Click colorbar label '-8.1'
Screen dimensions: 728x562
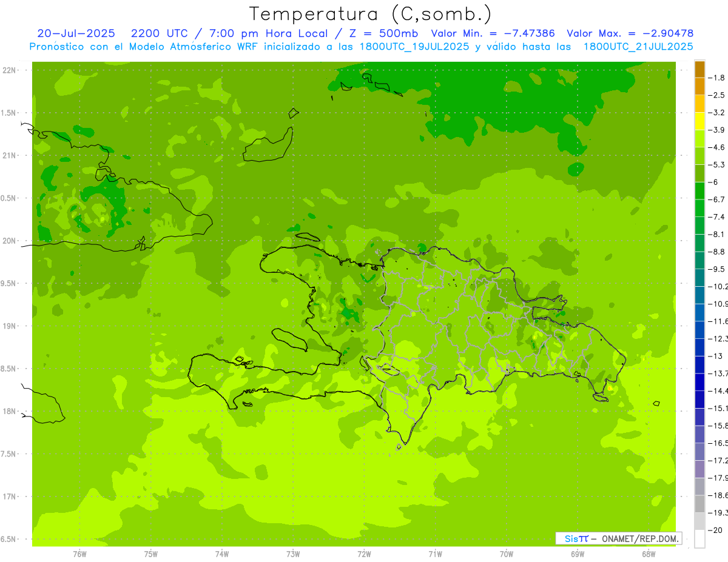click(x=716, y=235)
